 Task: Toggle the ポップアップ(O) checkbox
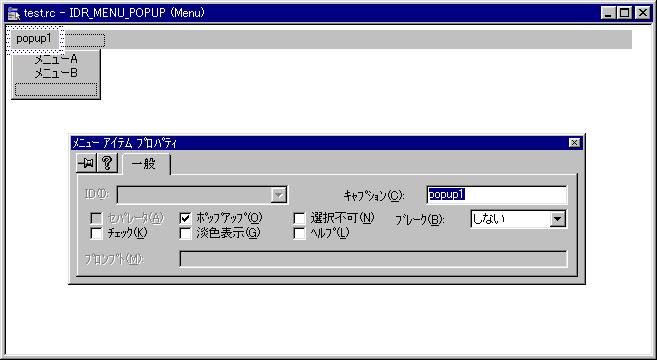185,218
